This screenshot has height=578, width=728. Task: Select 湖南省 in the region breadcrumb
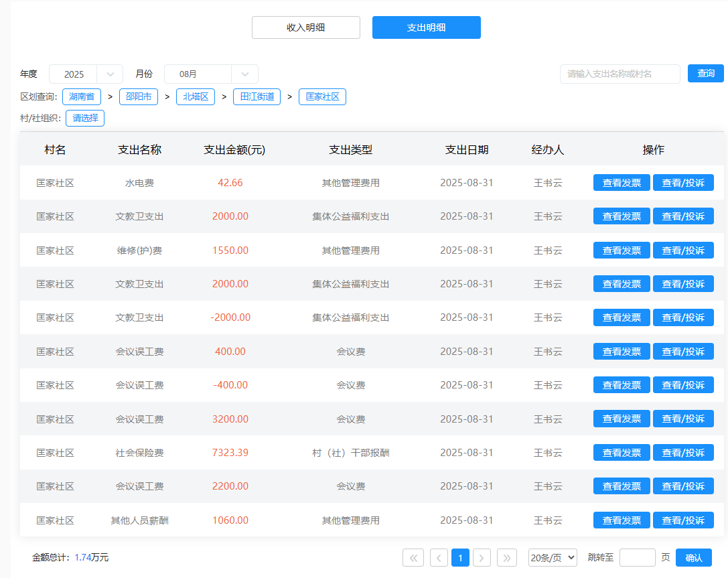[81, 96]
